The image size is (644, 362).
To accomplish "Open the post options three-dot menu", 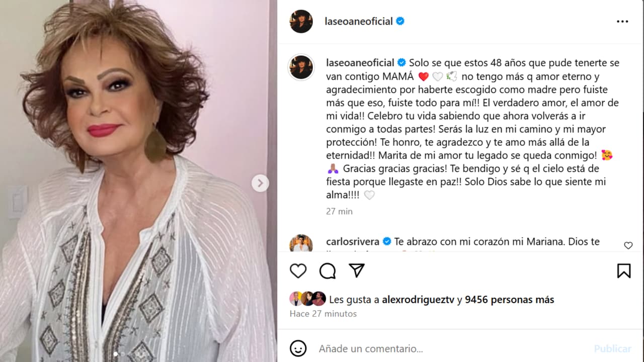I will click(623, 21).
